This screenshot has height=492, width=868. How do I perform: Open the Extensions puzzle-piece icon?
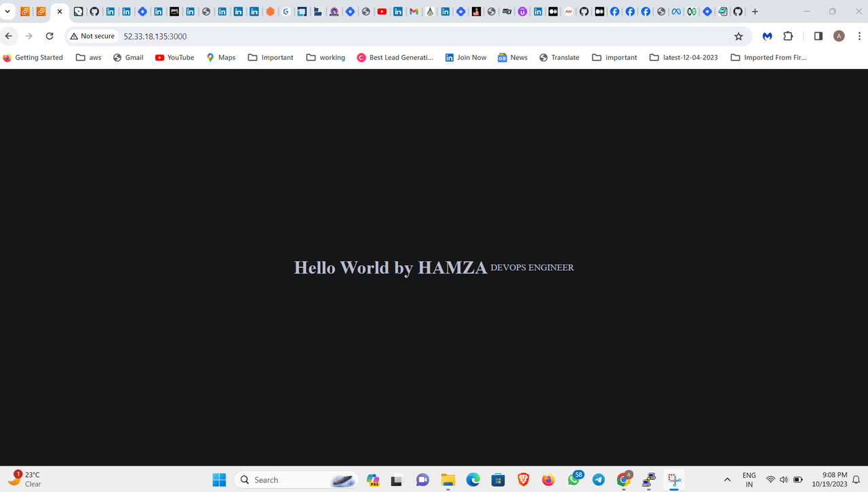(x=788, y=36)
